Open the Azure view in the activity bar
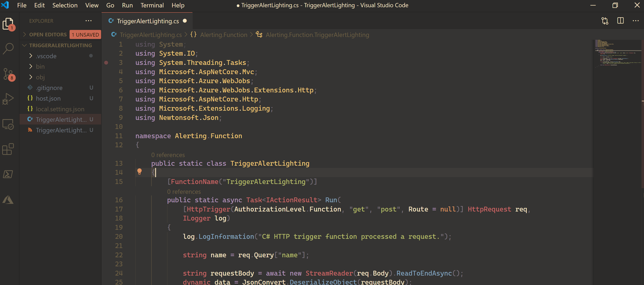 click(8, 200)
